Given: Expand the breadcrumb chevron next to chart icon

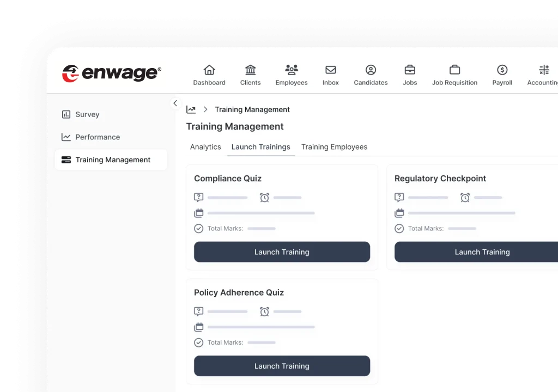Looking at the screenshot, I should coord(205,109).
